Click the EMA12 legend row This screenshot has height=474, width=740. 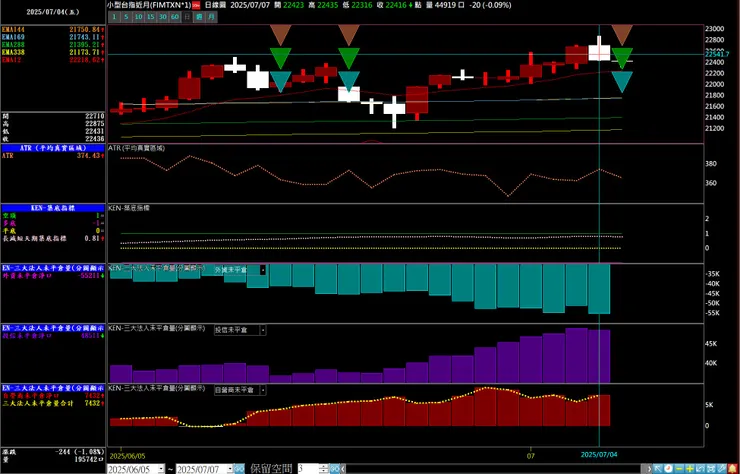(x=53, y=60)
